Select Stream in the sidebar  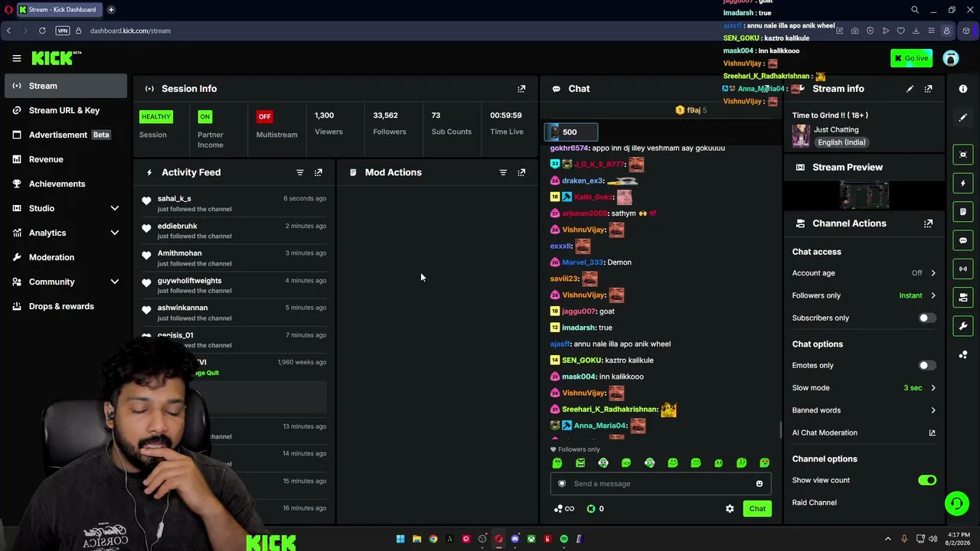click(65, 86)
